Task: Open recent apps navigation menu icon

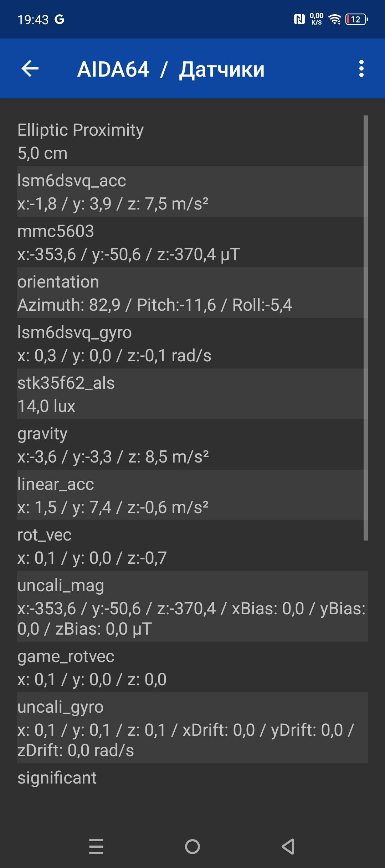Action: coord(96,846)
